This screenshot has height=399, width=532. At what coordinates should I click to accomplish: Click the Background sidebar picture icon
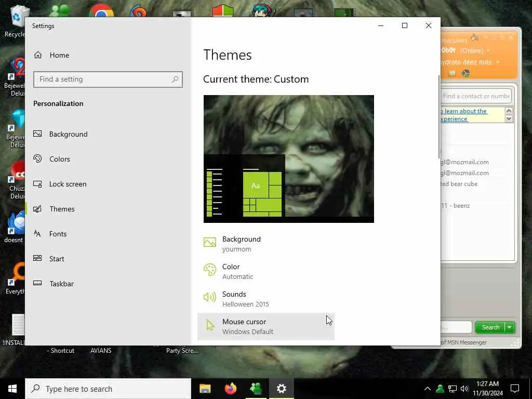[37, 134]
